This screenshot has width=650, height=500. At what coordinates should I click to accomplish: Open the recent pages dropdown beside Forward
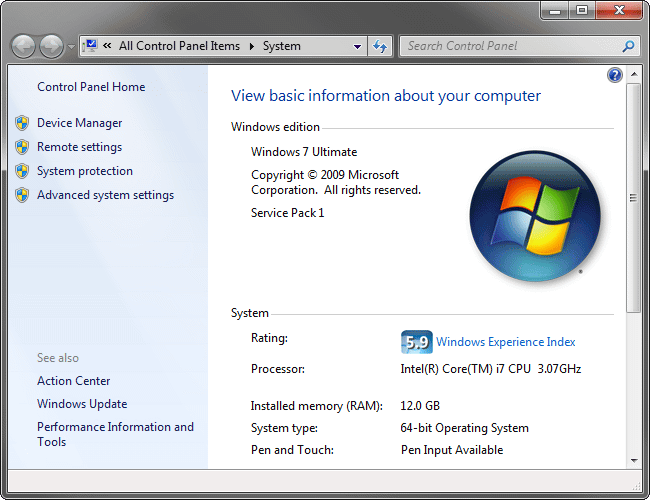tap(71, 46)
